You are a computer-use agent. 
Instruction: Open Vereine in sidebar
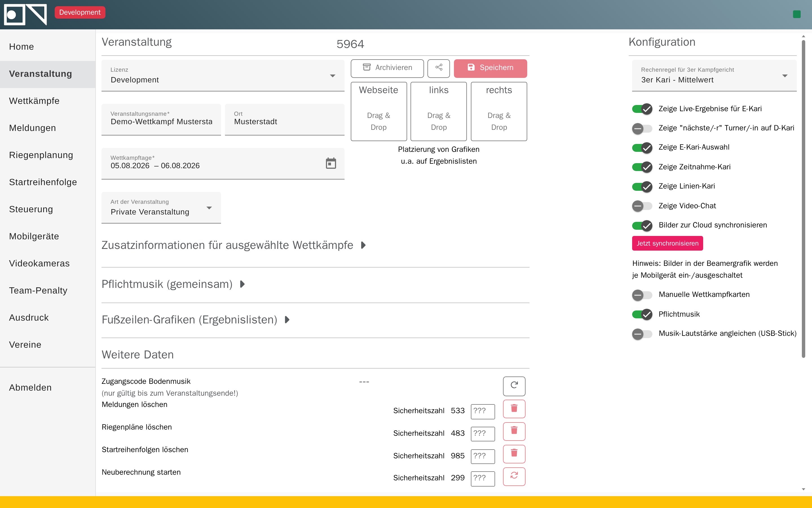(48, 345)
